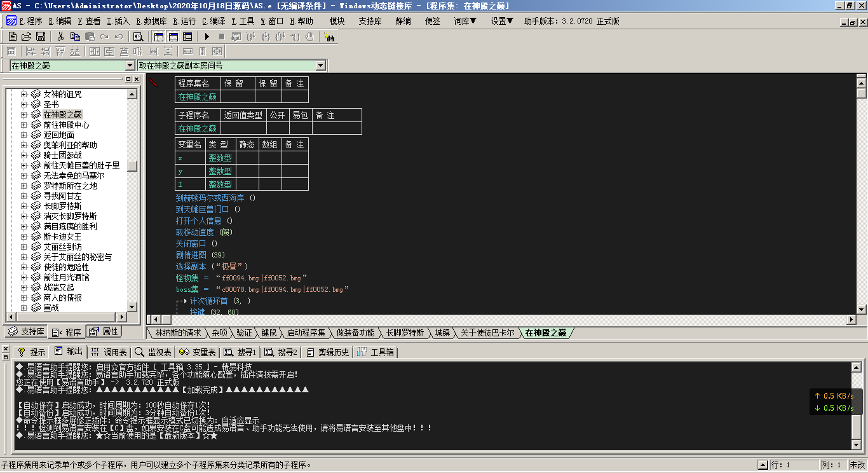This screenshot has height=473, width=868.
Task: Start the program with Run triangle
Action: point(207,37)
